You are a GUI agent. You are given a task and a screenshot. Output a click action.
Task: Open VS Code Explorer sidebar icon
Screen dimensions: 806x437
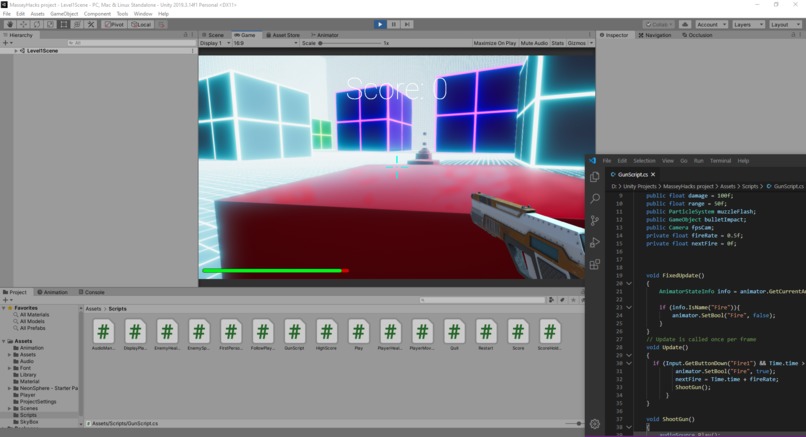[595, 177]
